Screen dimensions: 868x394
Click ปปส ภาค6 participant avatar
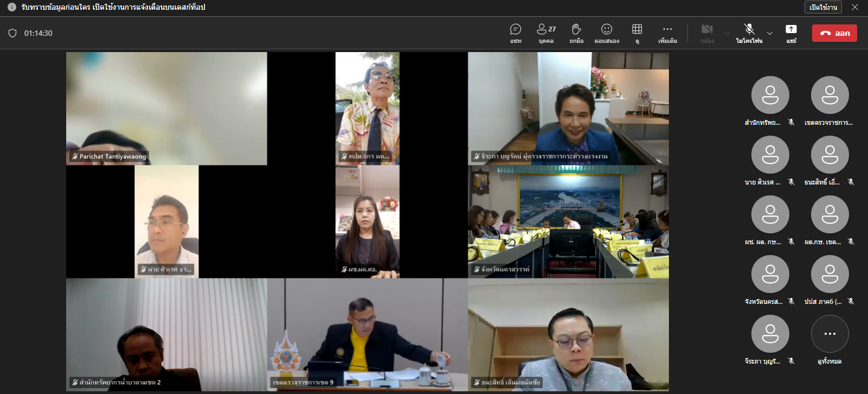[x=829, y=274]
